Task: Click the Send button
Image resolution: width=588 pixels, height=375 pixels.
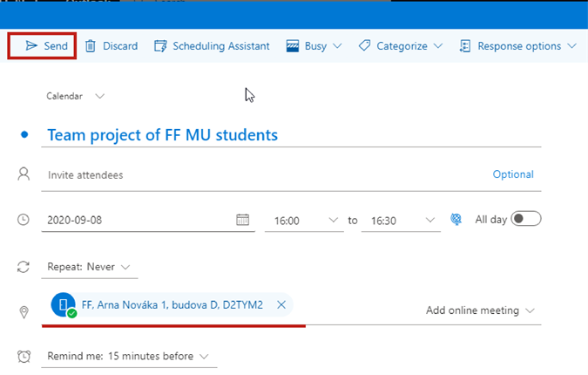Action: [47, 46]
